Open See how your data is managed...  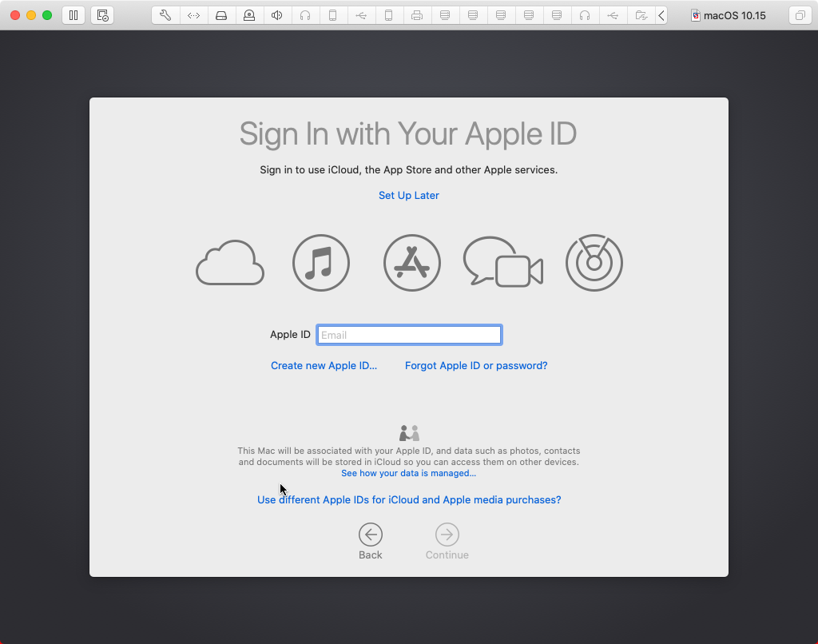(408, 473)
